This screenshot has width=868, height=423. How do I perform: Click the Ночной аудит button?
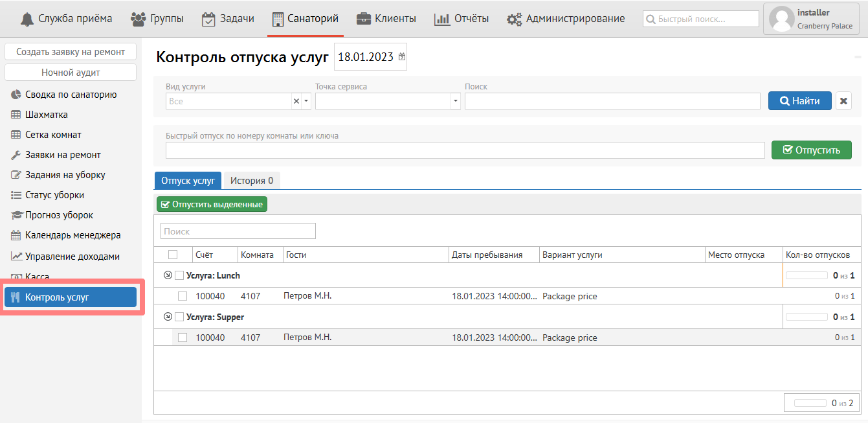pos(71,73)
